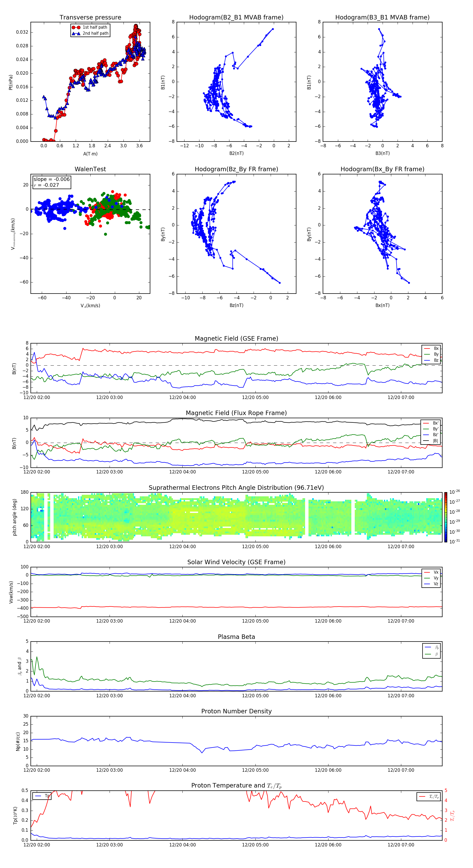473x868 pixels.
Task: Click the Transverse pressure plot title
Action: [x=90, y=18]
